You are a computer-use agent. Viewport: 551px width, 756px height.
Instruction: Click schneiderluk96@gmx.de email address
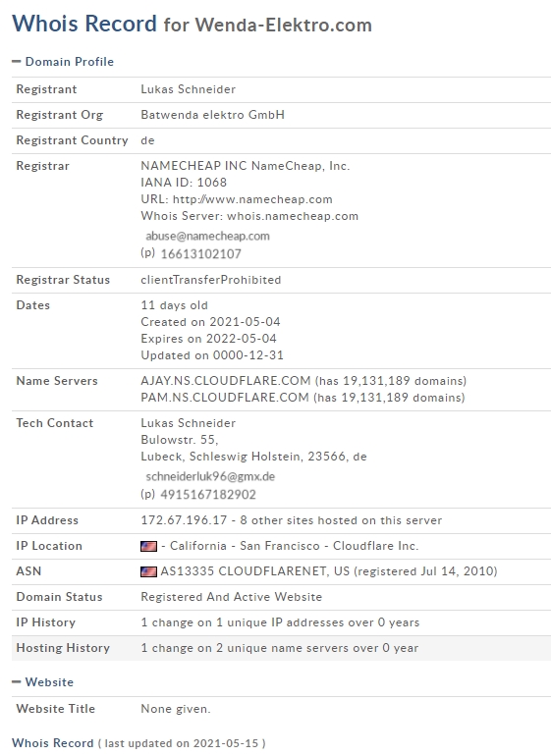pyautogui.click(x=210, y=476)
